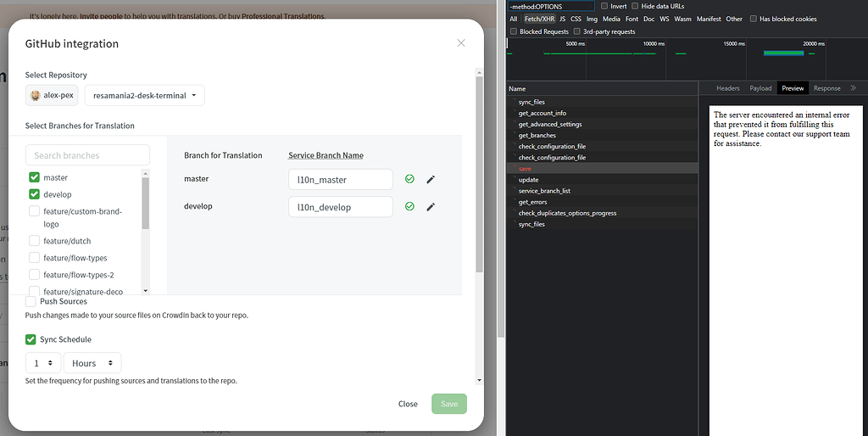Select the Doc filter

pyautogui.click(x=648, y=19)
